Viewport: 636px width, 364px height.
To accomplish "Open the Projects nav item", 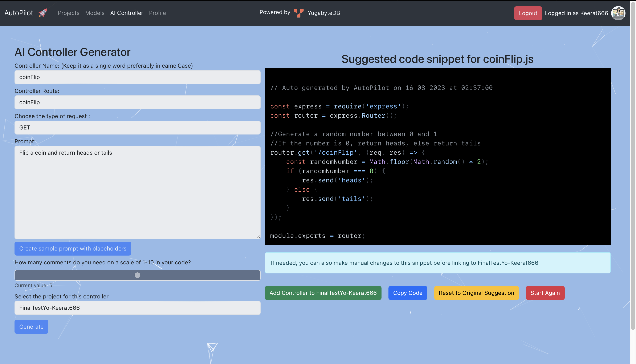I will click(68, 13).
